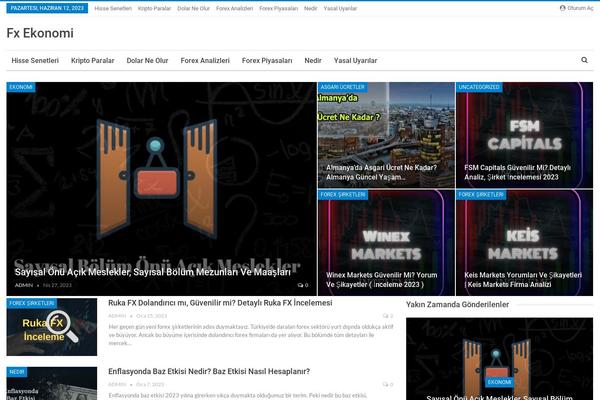Open Winex Markets Güvenilir Mi headline
Image resolution: width=600 pixels, height=400 pixels.
382,280
